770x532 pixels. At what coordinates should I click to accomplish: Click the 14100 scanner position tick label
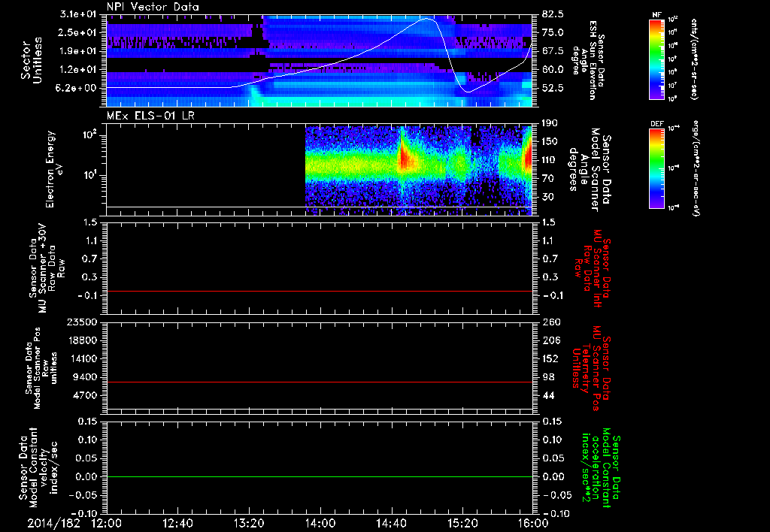(83, 358)
